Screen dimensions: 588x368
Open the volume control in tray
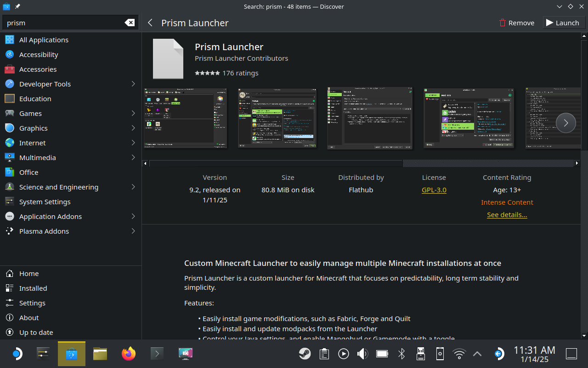362,354
